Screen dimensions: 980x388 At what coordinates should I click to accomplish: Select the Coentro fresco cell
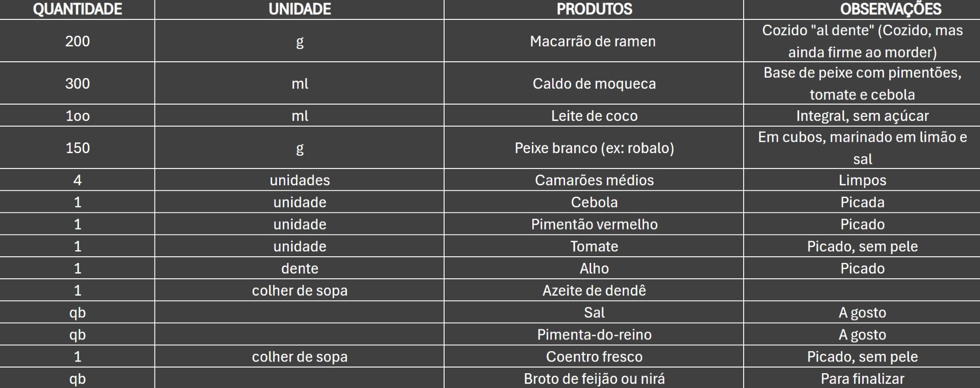[594, 356]
